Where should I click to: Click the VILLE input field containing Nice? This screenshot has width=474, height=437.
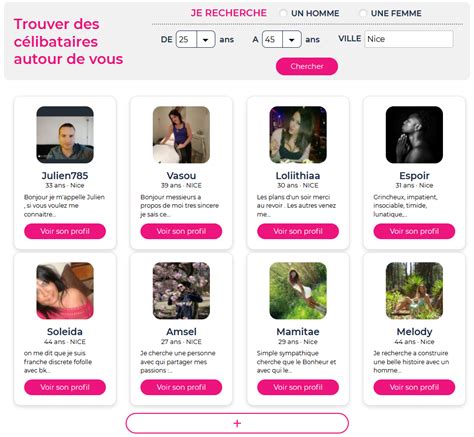click(x=409, y=39)
